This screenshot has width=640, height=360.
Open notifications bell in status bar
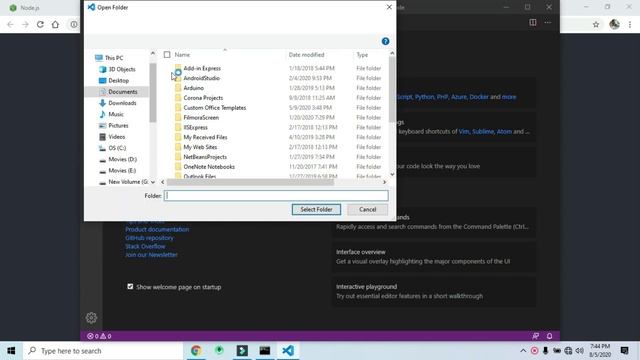pos(549,336)
